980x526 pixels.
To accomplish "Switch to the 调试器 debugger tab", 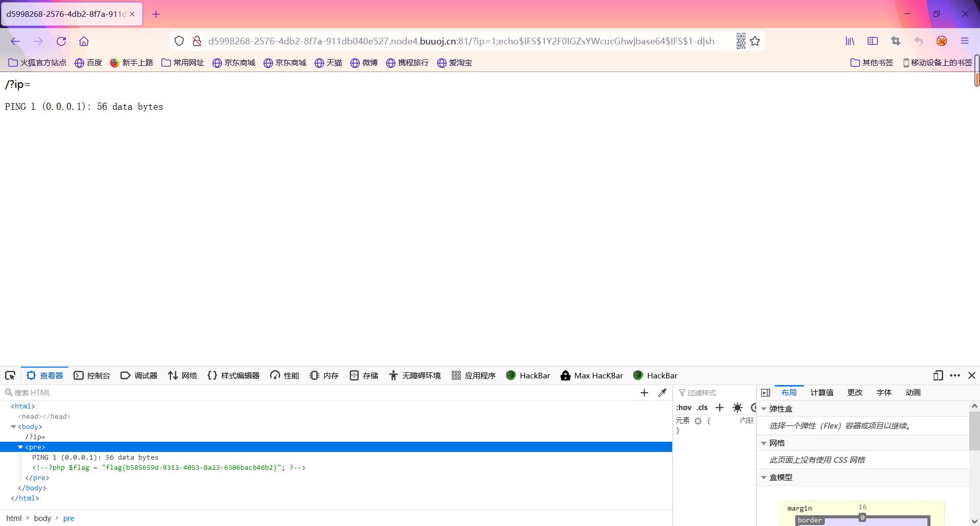I will click(x=139, y=376).
